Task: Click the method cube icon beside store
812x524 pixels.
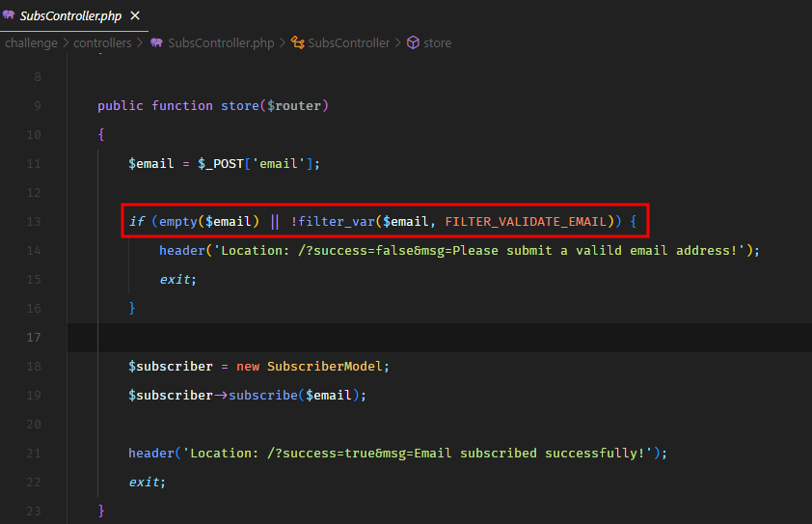Action: [413, 43]
